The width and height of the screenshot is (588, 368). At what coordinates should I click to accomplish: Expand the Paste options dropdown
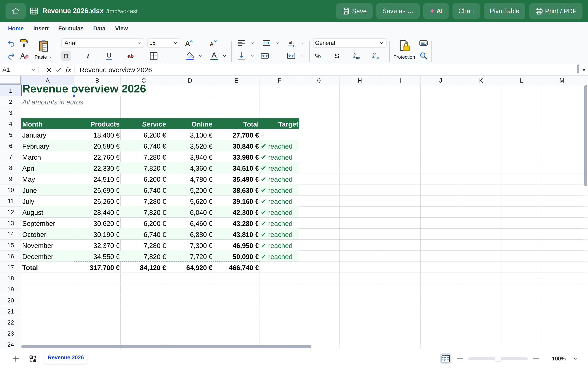[50, 57]
